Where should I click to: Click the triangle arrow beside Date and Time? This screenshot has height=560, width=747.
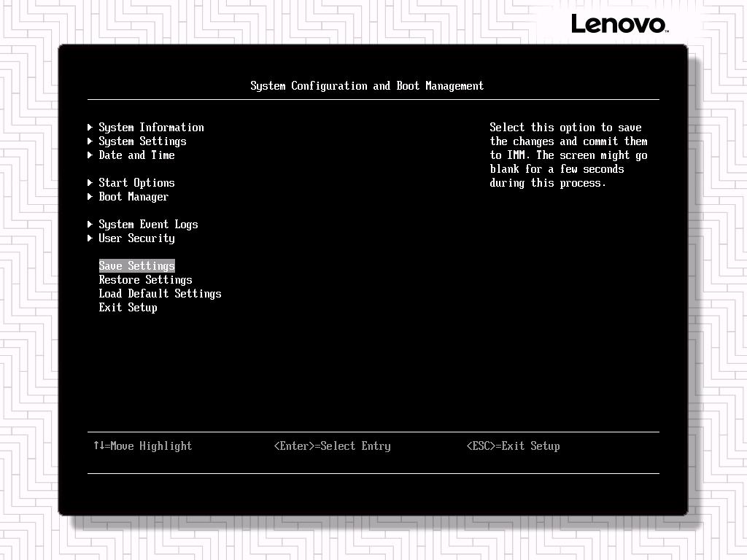click(x=90, y=155)
